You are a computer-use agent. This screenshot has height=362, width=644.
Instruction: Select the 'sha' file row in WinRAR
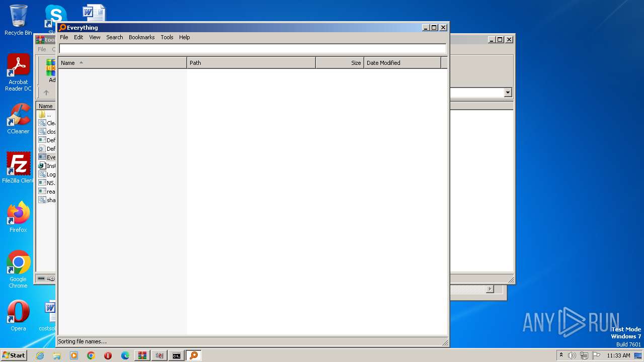coord(47,200)
